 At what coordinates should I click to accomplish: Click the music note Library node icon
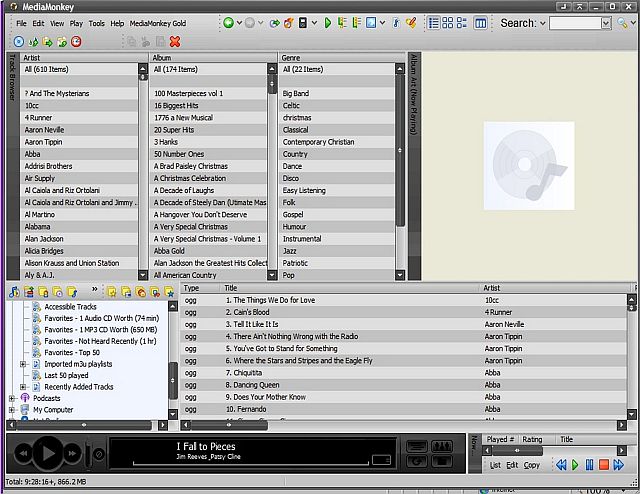(x=14, y=292)
